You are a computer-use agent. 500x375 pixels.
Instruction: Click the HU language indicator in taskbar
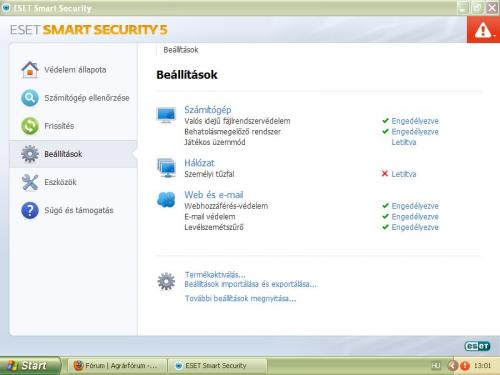pos(436,366)
